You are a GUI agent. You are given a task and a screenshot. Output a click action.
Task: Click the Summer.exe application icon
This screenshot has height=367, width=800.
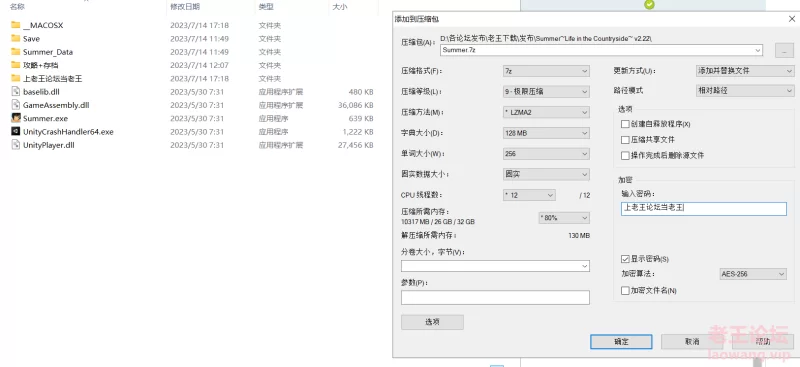[15, 118]
